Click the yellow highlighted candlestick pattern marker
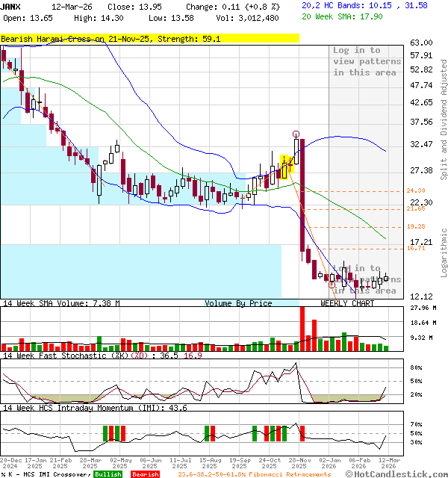 [284, 167]
